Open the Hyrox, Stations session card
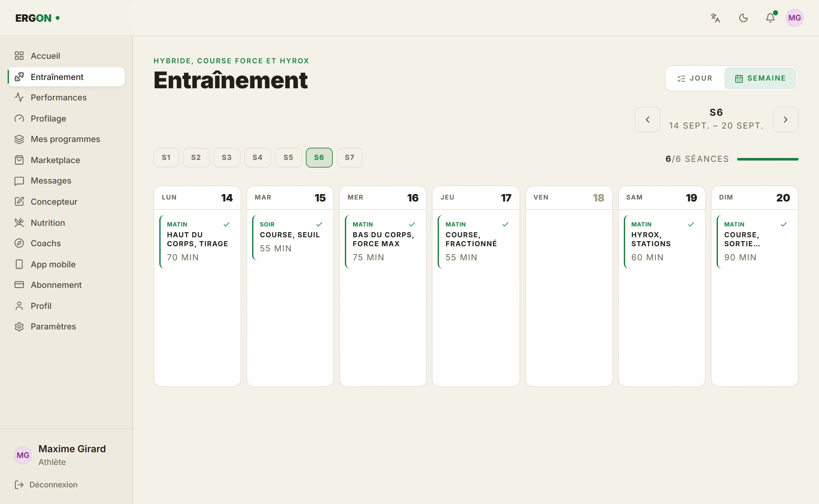 [662, 242]
